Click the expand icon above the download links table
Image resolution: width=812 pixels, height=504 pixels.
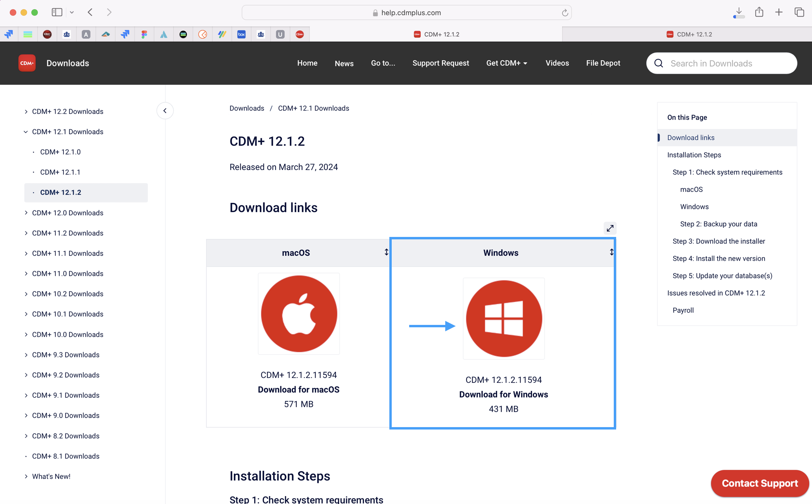point(610,228)
